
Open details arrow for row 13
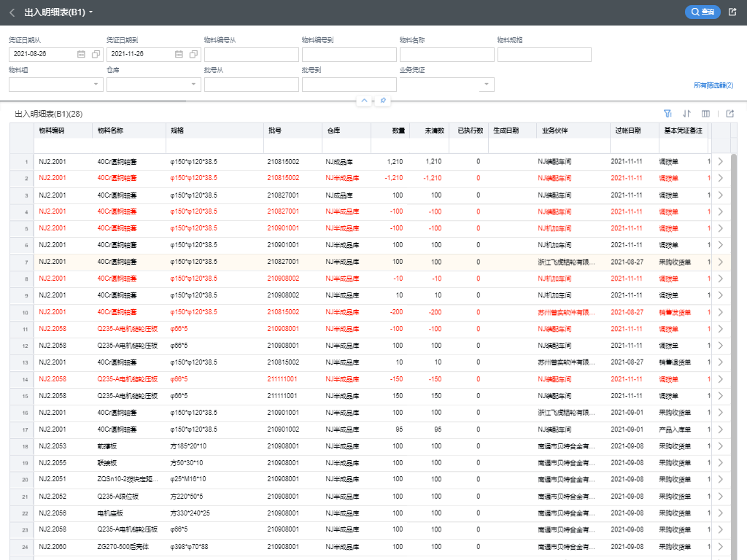720,362
